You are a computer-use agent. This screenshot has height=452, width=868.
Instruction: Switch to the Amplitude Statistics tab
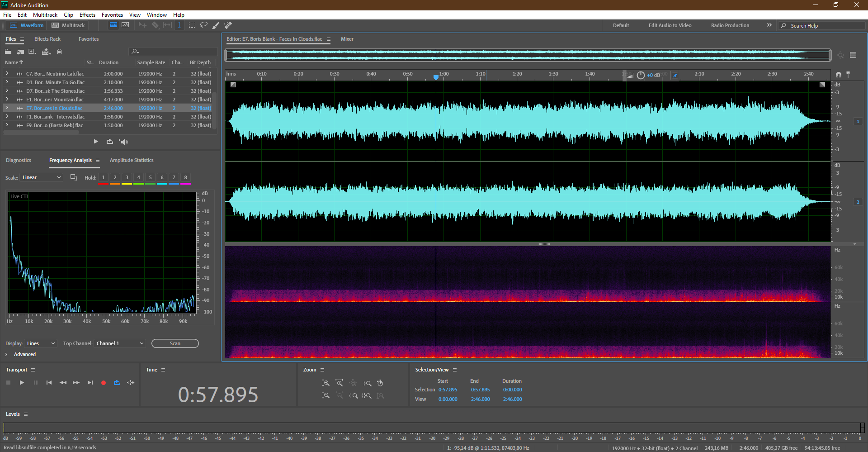click(x=132, y=160)
